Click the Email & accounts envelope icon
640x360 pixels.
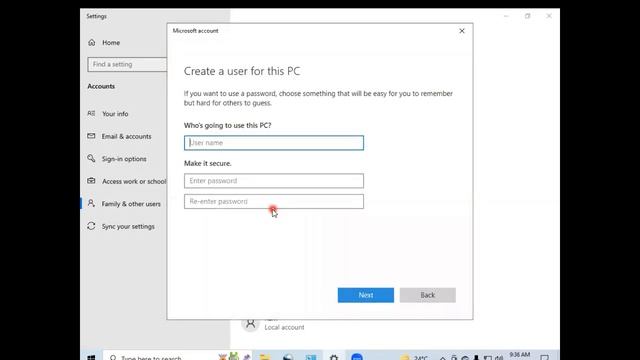tap(91, 136)
